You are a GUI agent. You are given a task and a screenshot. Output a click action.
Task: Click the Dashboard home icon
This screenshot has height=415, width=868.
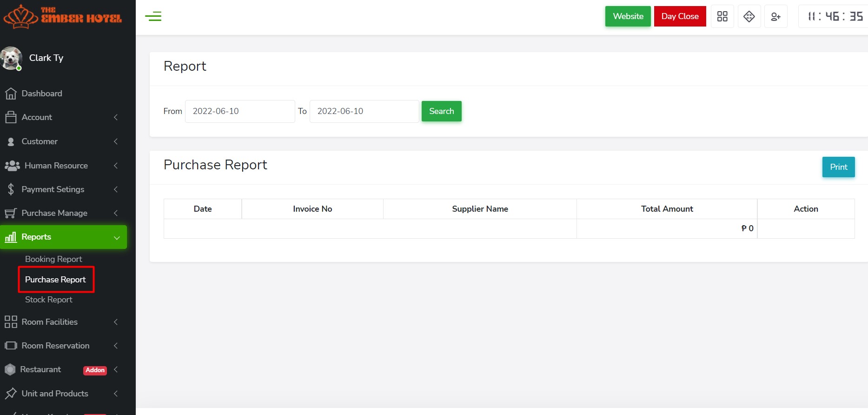(11, 94)
